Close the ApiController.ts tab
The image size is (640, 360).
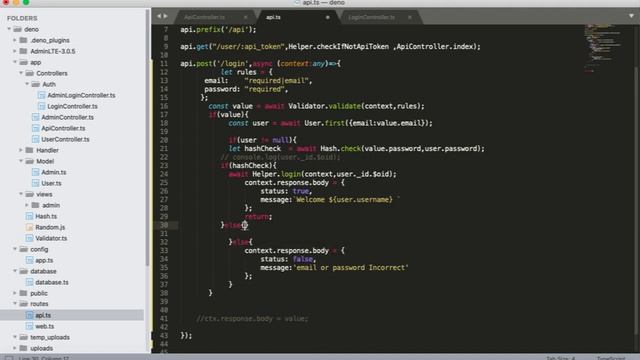pyautogui.click(x=246, y=17)
